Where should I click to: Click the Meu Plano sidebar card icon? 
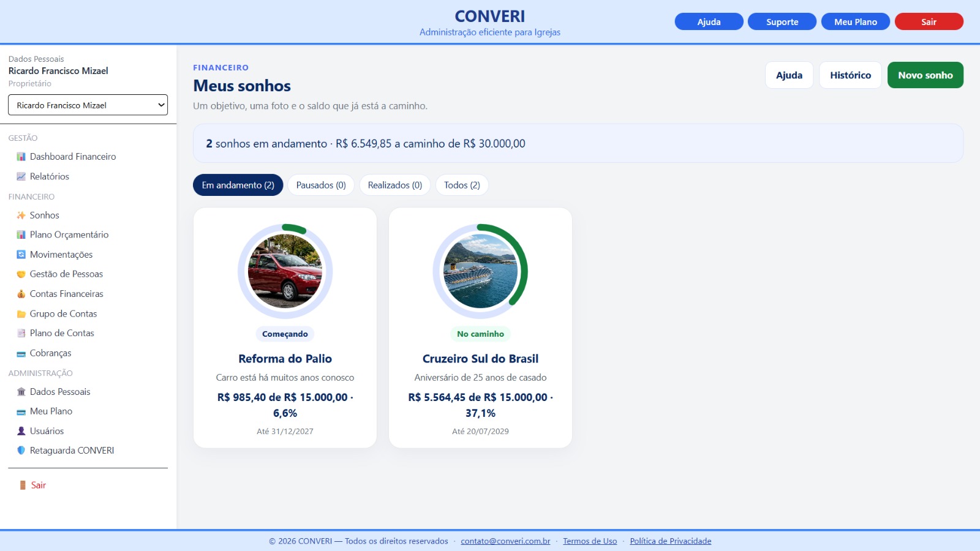point(21,411)
